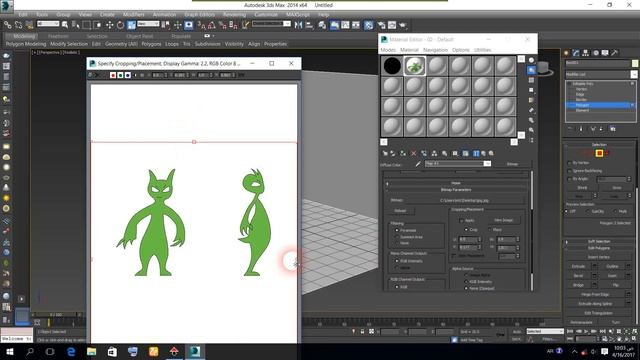Click the Bitmap map type button
The height and width of the screenshot is (360, 640).
[512, 164]
